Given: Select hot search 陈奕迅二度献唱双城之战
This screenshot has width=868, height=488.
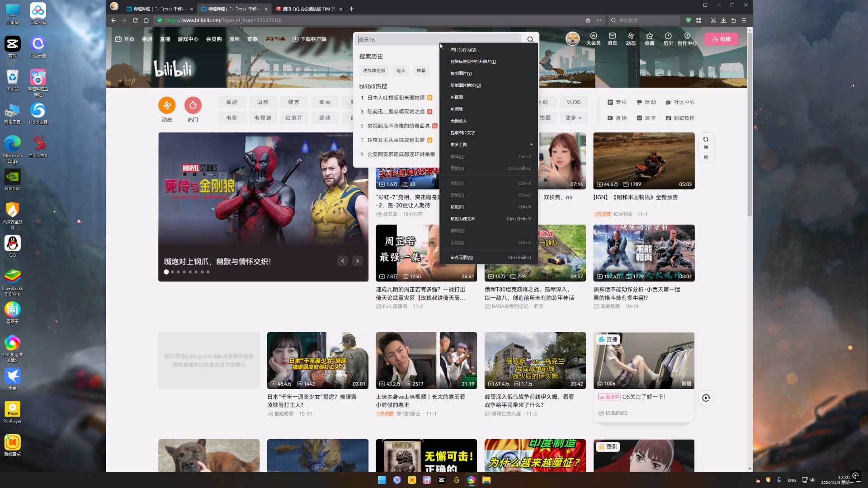Looking at the screenshot, I should (396, 112).
